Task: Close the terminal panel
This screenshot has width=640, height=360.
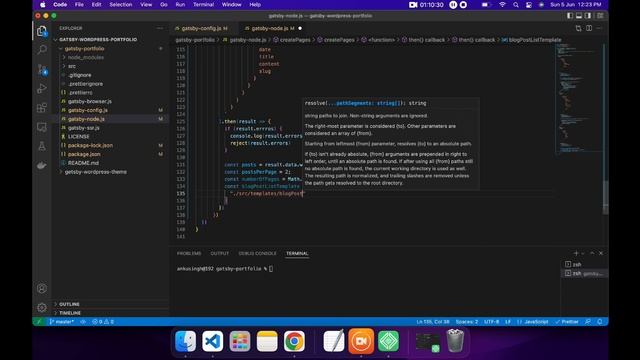Action: click(601, 253)
